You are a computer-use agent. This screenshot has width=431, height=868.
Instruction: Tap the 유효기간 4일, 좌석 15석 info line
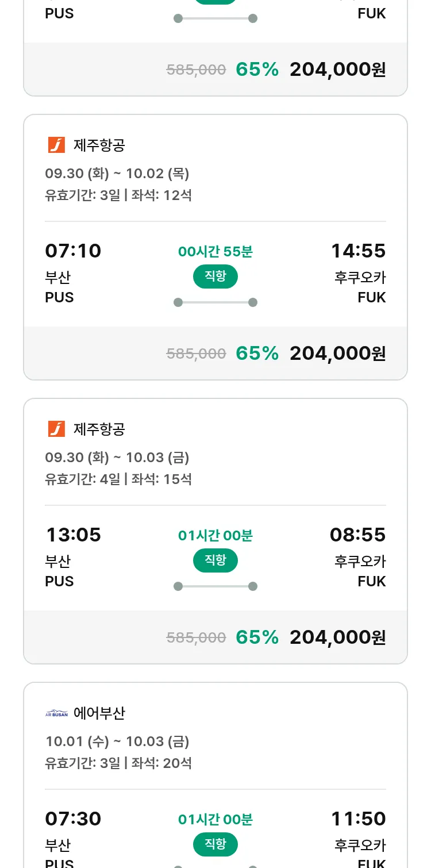tap(118, 479)
